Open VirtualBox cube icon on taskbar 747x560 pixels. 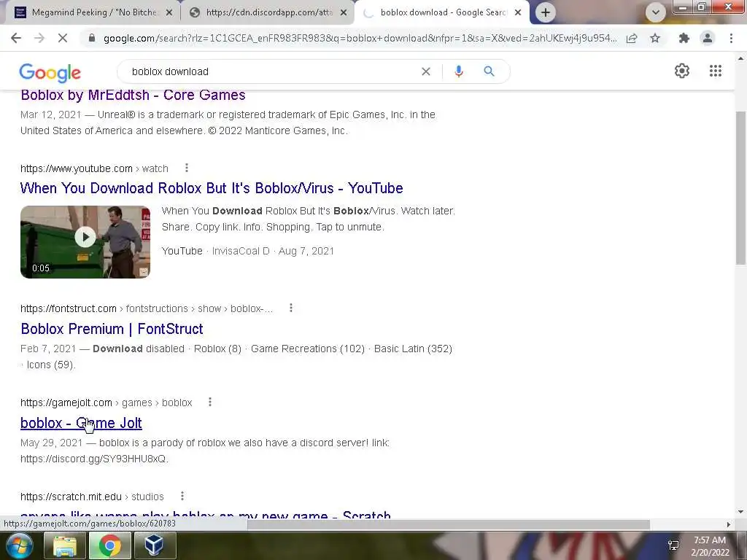click(155, 545)
